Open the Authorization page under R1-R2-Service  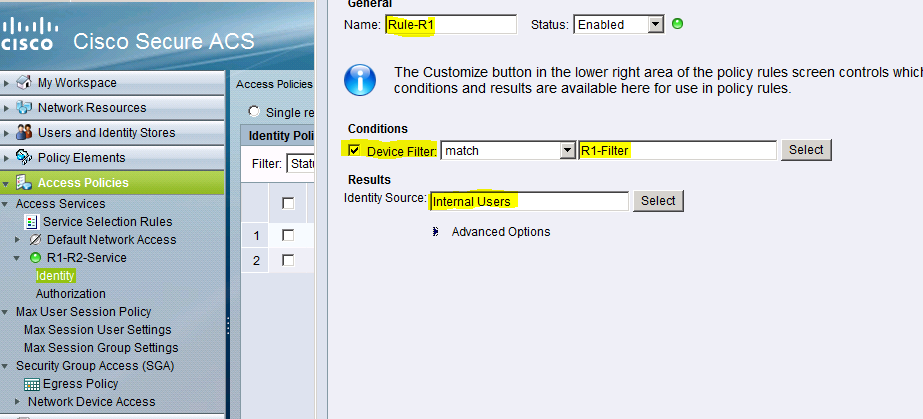(x=71, y=294)
